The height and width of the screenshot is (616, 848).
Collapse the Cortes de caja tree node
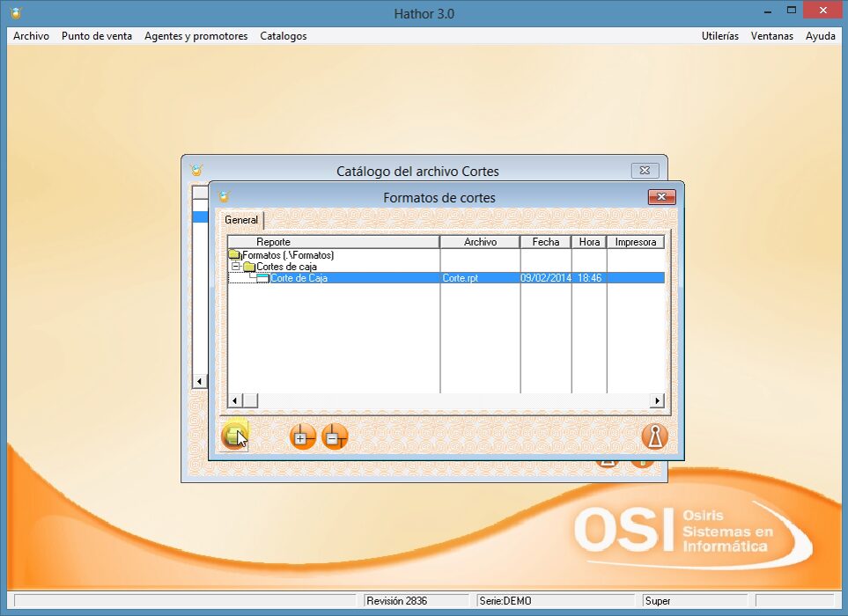(236, 267)
